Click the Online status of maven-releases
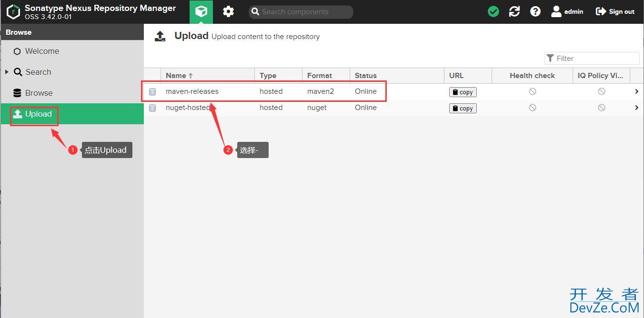This screenshot has width=644, height=318. tap(366, 91)
